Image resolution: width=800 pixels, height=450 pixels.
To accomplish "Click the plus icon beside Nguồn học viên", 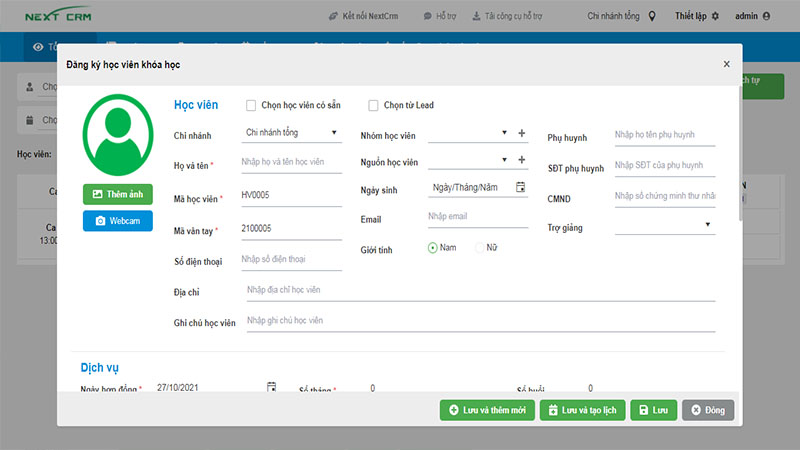I will (521, 160).
